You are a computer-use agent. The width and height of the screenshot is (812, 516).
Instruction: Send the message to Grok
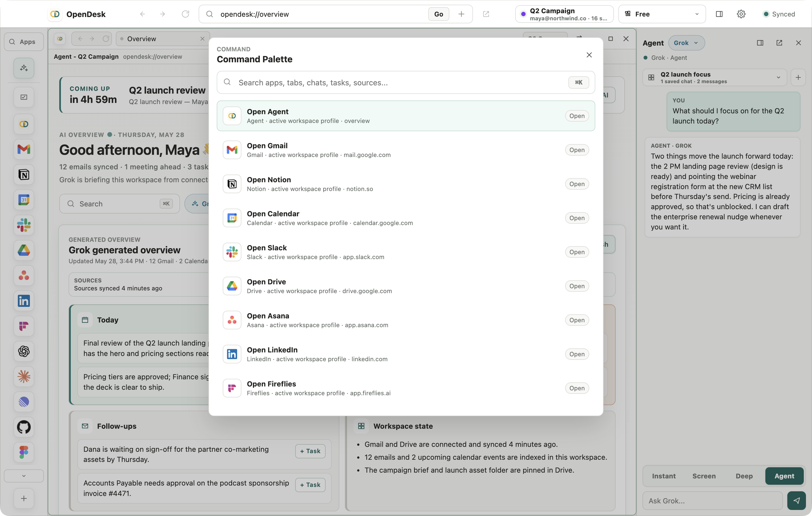[x=796, y=500]
